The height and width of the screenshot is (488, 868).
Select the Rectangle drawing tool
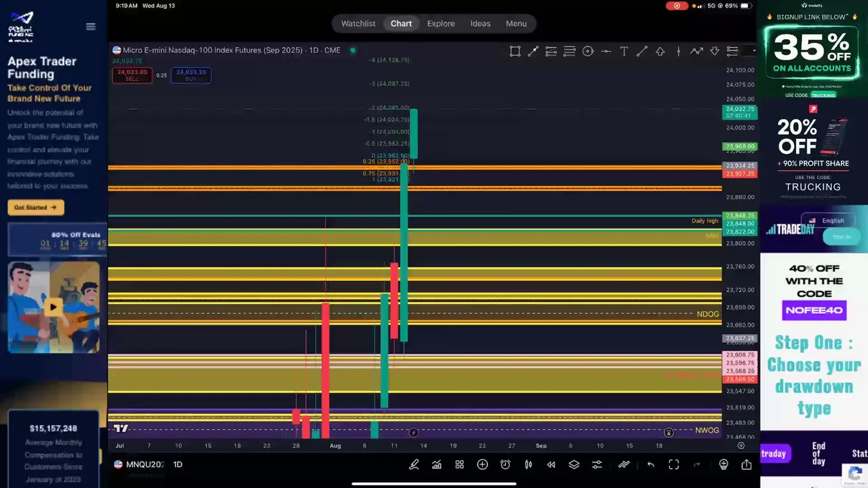[515, 52]
